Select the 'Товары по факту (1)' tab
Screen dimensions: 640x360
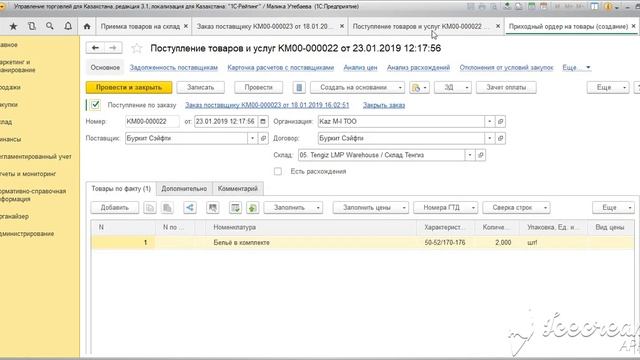tap(121, 189)
